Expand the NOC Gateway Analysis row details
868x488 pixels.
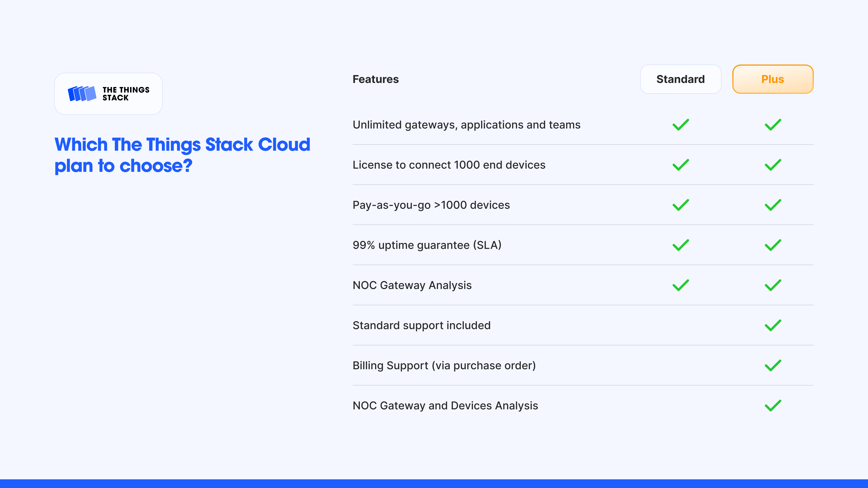(412, 285)
